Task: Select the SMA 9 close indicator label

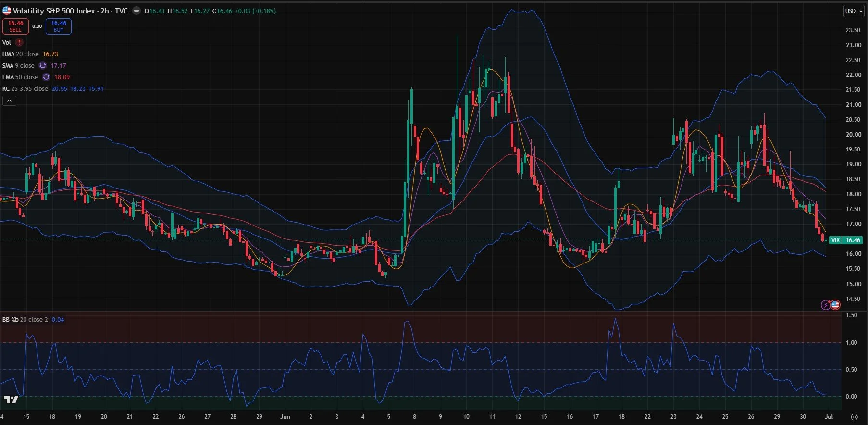Action: click(x=18, y=65)
